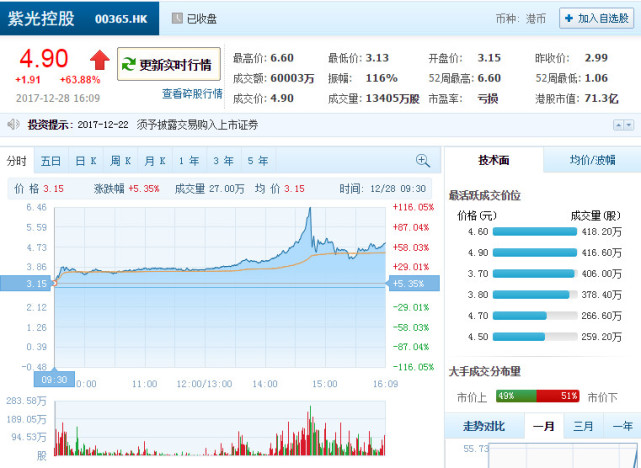Image resolution: width=641 pixels, height=468 pixels.
Task: Switch to the 1年 chart tab
Action: (189, 161)
